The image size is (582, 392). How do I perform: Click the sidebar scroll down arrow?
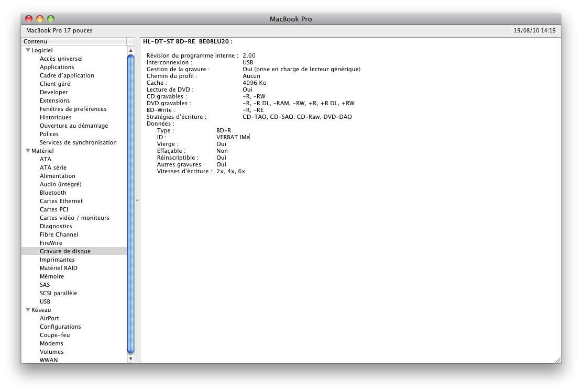pyautogui.click(x=130, y=359)
